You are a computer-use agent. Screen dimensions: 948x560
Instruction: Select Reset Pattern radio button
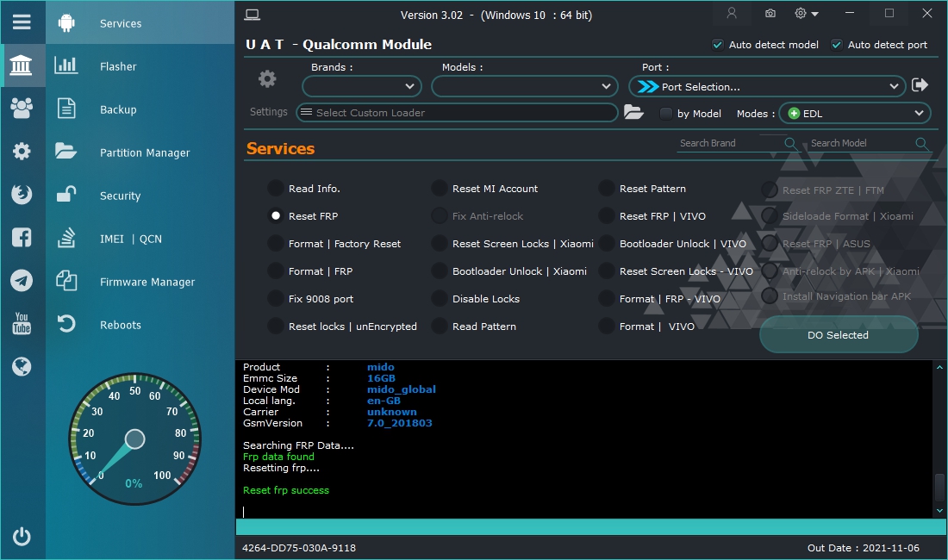pos(607,189)
